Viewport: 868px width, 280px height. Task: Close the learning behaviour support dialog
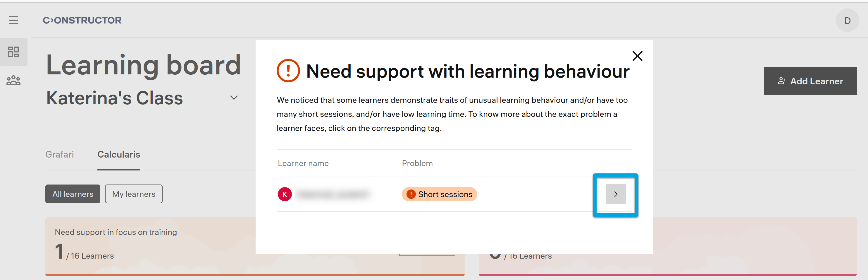637,56
